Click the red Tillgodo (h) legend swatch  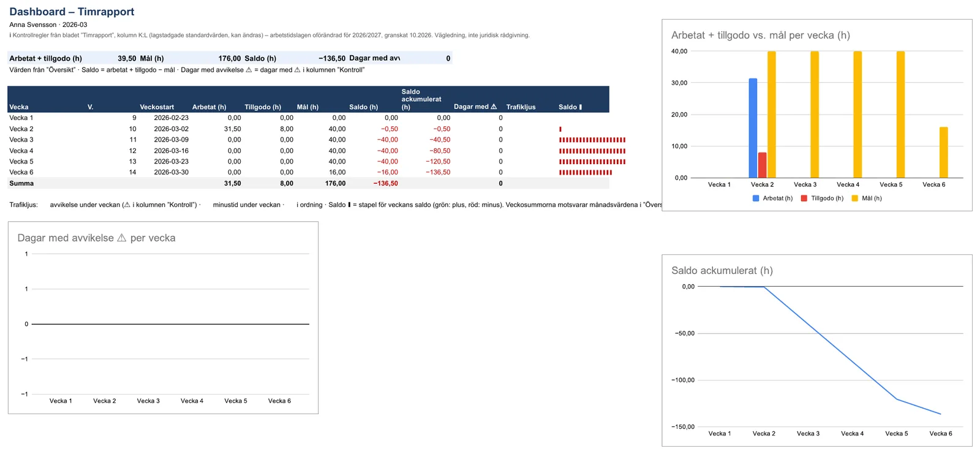tap(804, 199)
